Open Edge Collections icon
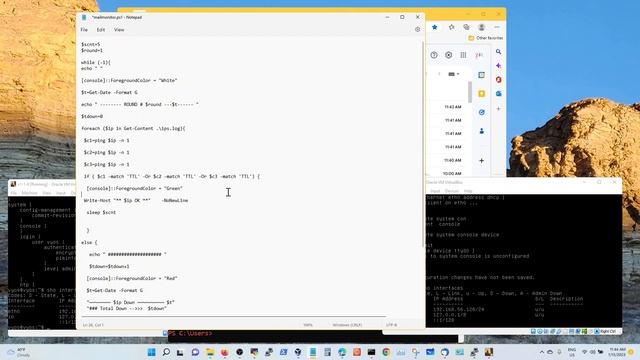640x360 pixels. tap(466, 27)
